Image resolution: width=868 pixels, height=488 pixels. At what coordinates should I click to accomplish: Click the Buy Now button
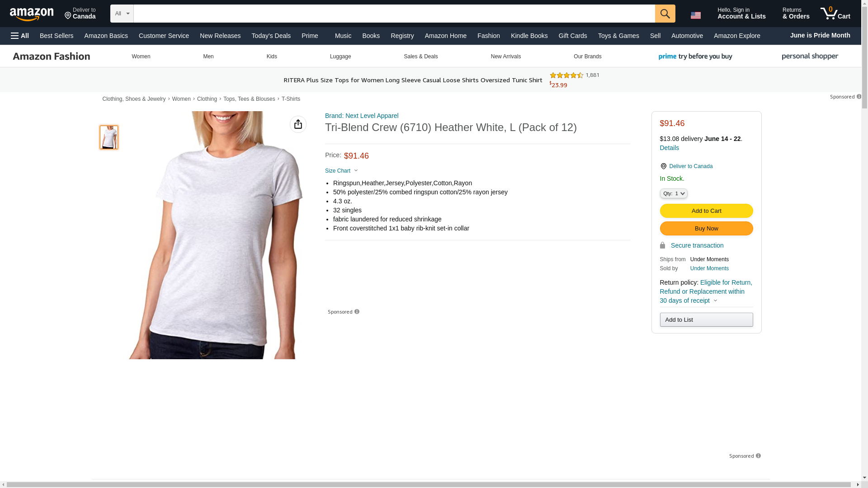pos(706,229)
